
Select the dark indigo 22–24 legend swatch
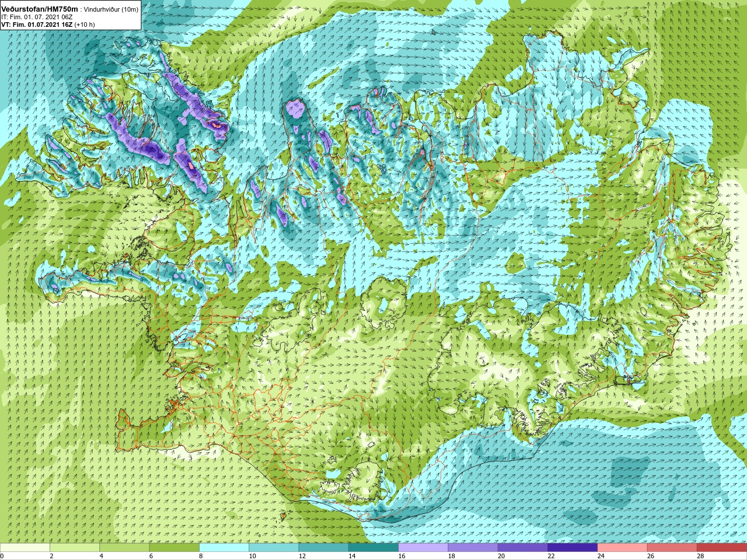(573, 548)
